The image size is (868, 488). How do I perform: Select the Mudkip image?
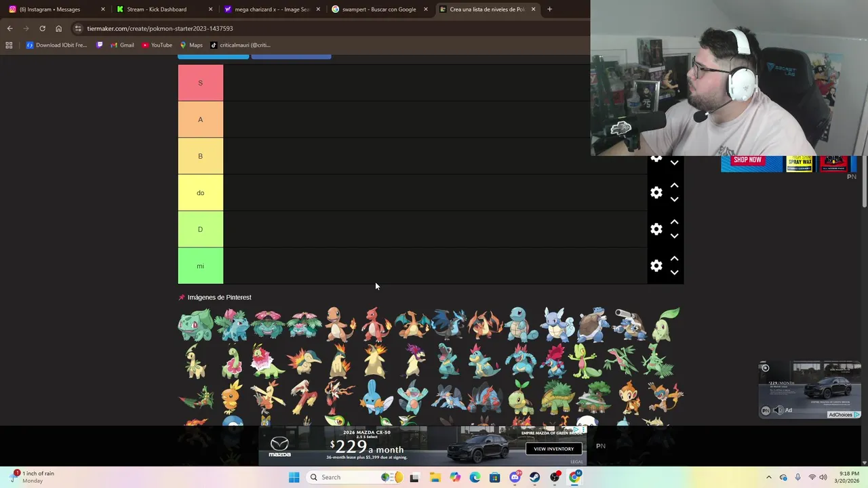pyautogui.click(x=376, y=397)
